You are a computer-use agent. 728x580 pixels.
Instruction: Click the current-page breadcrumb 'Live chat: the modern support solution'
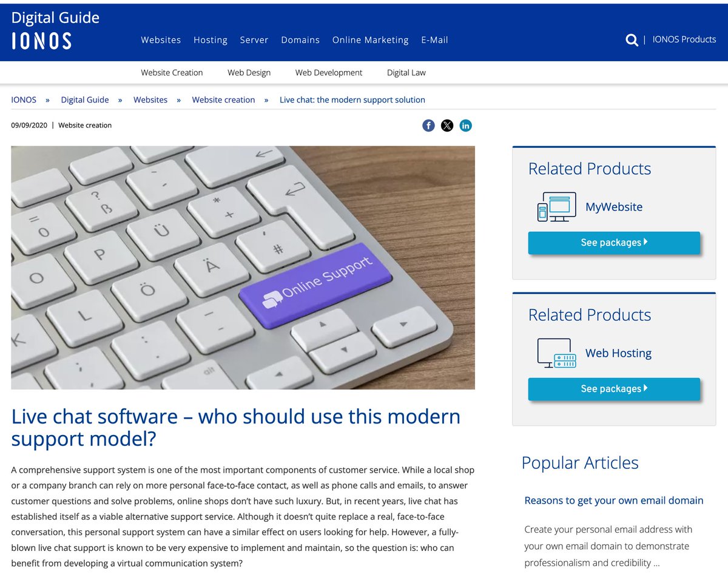click(x=352, y=100)
